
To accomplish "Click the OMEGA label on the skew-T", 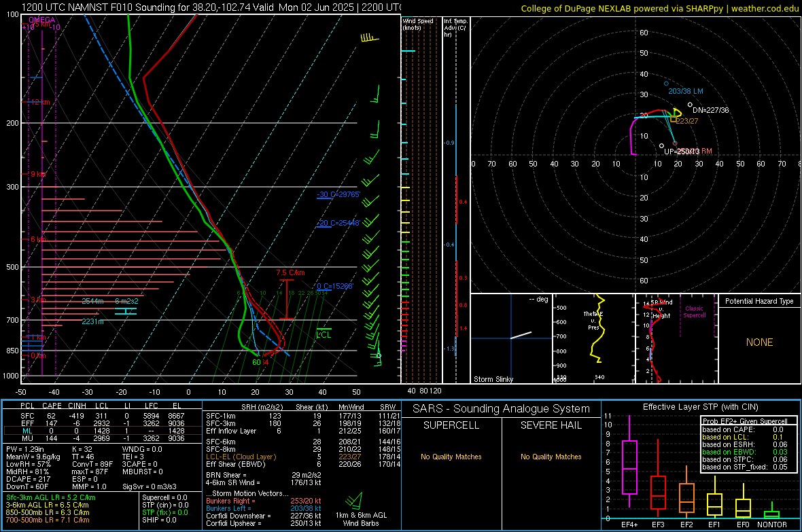I will coord(42,20).
